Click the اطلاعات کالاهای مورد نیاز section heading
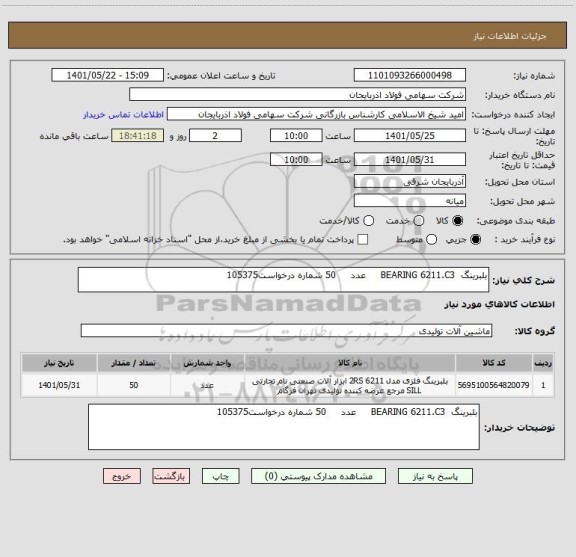 500,305
